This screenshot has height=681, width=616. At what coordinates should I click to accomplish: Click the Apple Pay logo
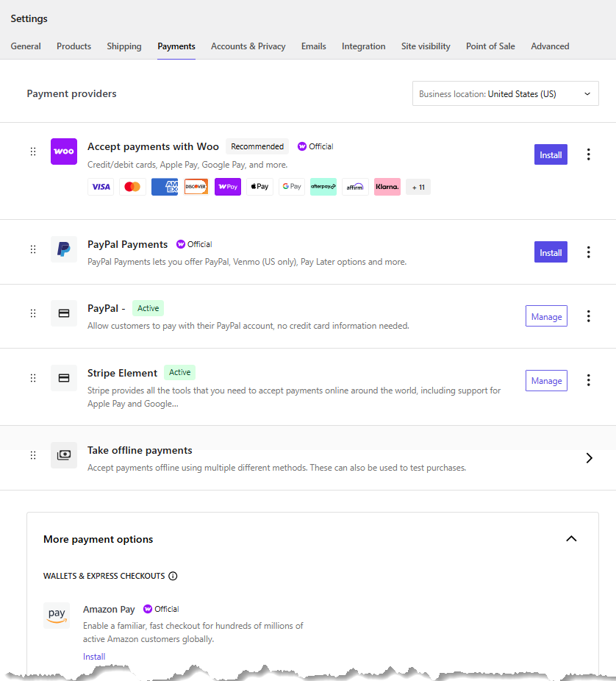click(259, 187)
